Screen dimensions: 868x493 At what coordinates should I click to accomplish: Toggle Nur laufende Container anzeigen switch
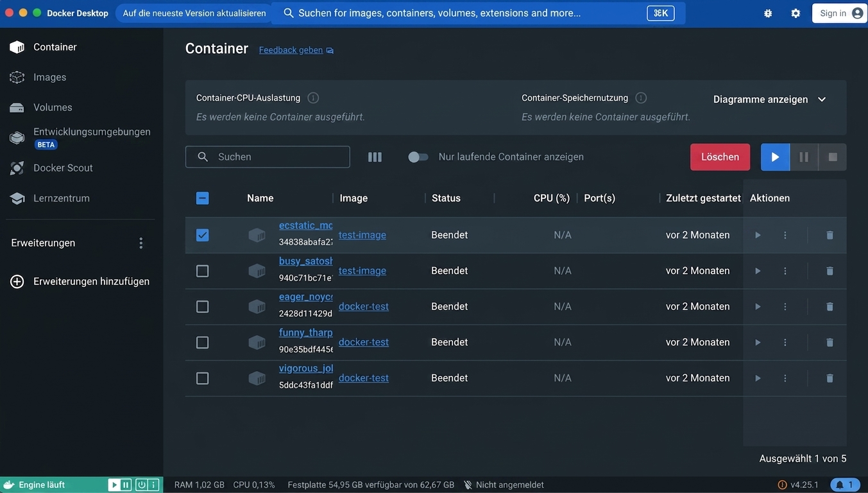tap(418, 157)
